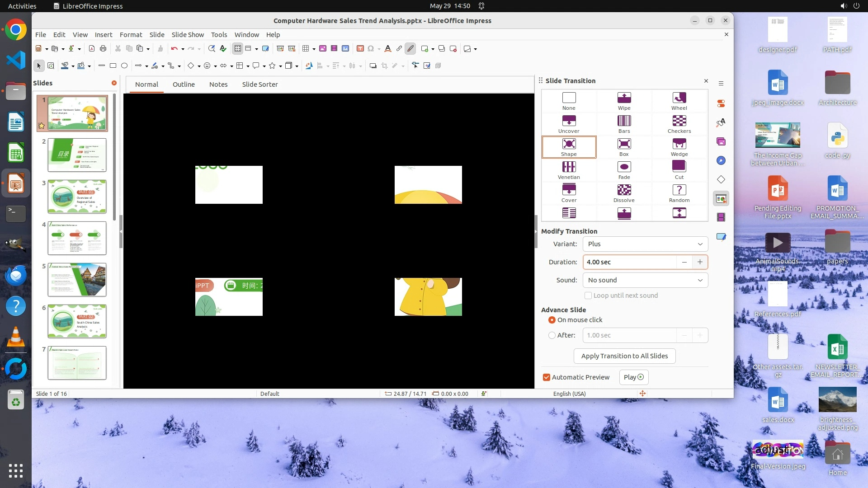Uncheck the Automatic Preview checkbox
868x488 pixels.
coord(547,377)
